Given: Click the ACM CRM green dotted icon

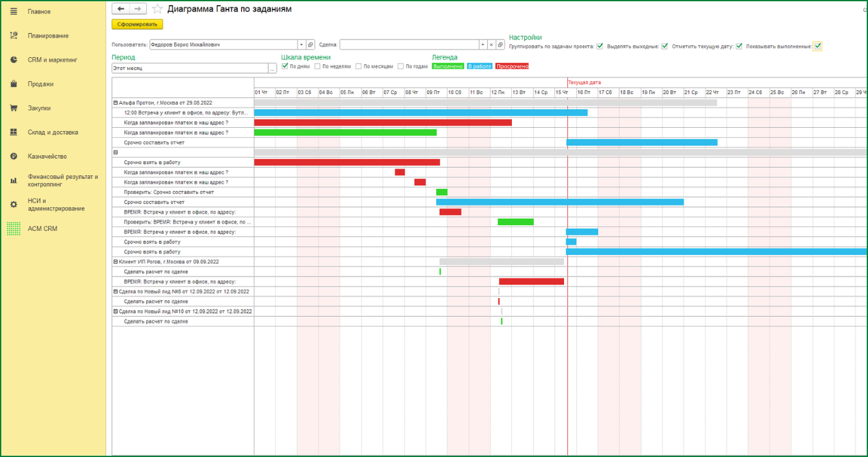Looking at the screenshot, I should point(14,229).
